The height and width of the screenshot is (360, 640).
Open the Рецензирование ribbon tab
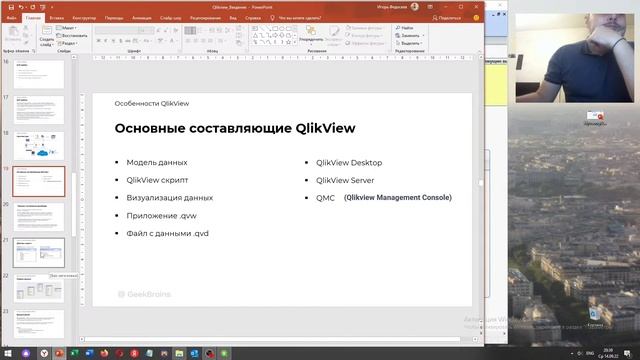[205, 18]
